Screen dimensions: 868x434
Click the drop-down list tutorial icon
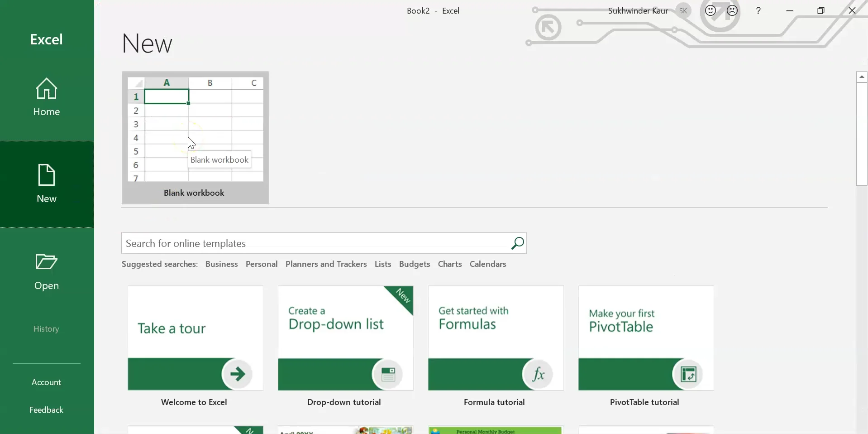tap(388, 374)
